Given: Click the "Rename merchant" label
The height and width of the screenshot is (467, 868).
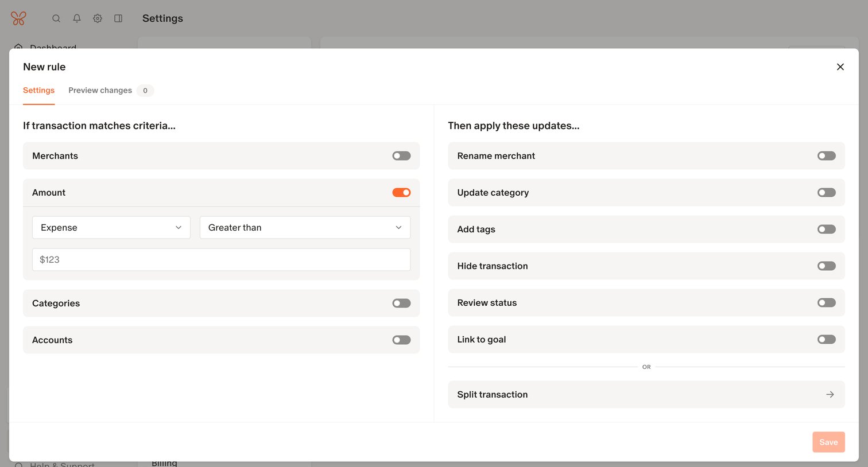Looking at the screenshot, I should point(496,156).
